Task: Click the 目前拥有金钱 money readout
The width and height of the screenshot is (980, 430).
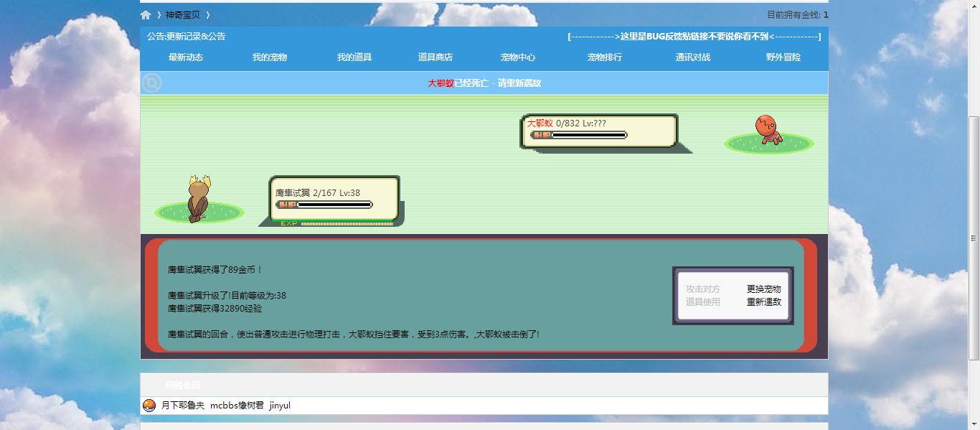Action: pyautogui.click(x=798, y=15)
